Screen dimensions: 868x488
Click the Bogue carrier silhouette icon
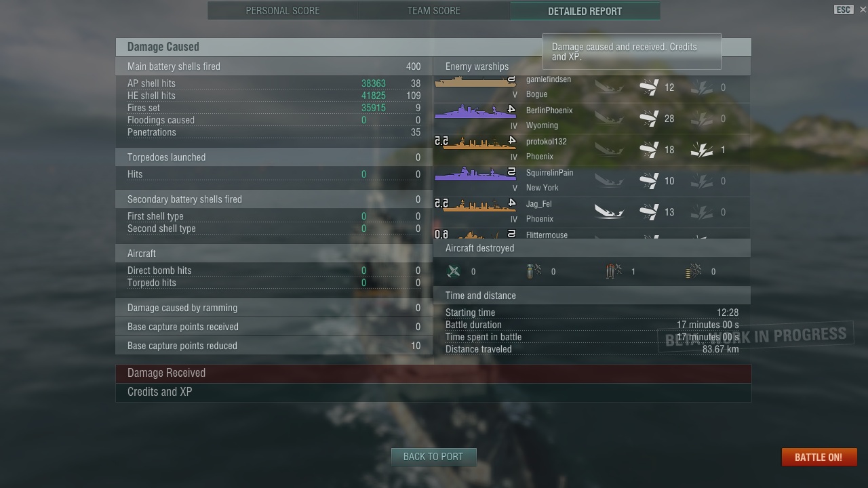pos(475,81)
